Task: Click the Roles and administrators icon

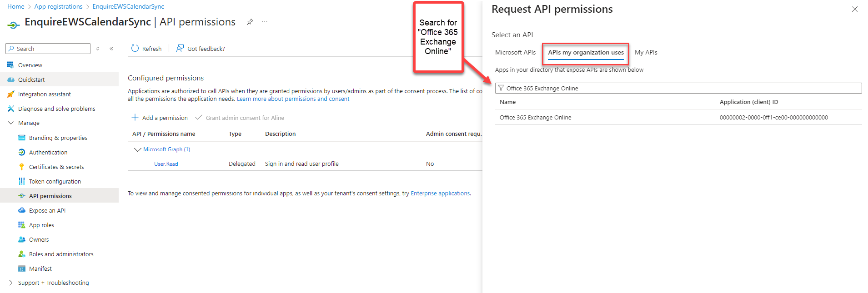Action: [21, 254]
